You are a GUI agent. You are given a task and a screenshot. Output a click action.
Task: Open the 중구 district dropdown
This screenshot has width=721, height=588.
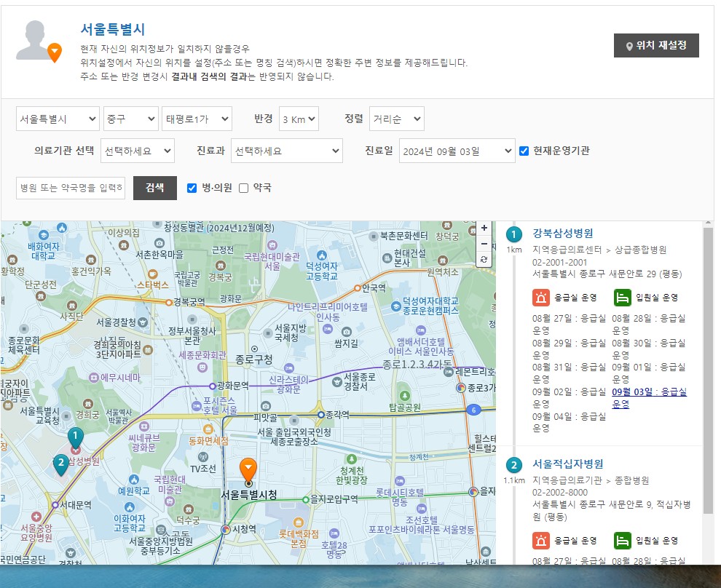131,119
